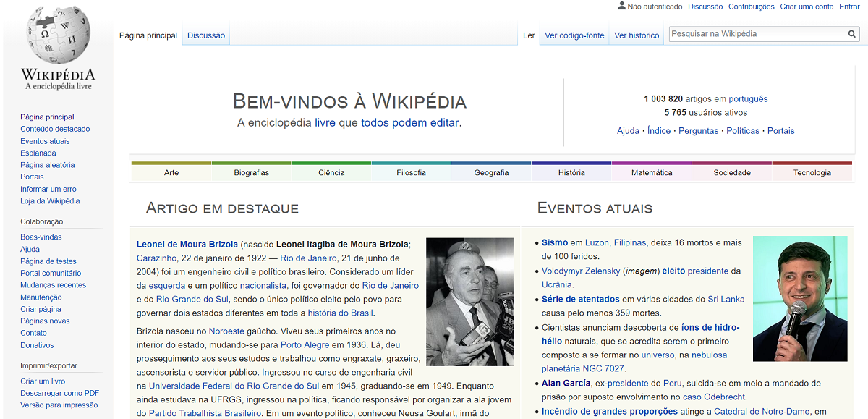Open the Sismo news link
The width and height of the screenshot is (868, 419).
[555, 242]
